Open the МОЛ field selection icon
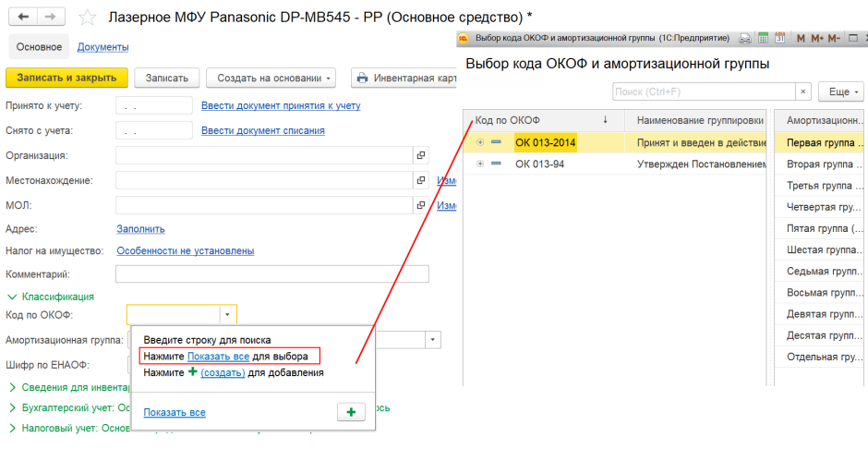Screen dimensions: 868x449 (x=421, y=205)
